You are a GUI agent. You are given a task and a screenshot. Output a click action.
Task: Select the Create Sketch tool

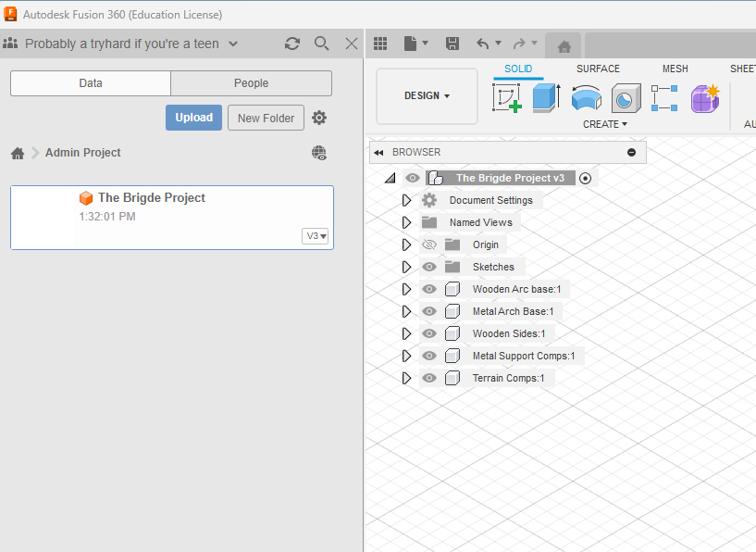[507, 97]
